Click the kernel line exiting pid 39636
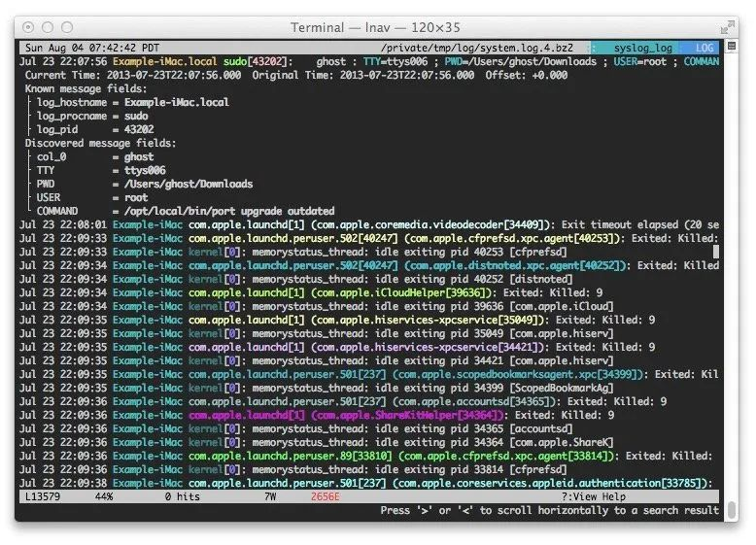756x545 pixels. (316, 306)
